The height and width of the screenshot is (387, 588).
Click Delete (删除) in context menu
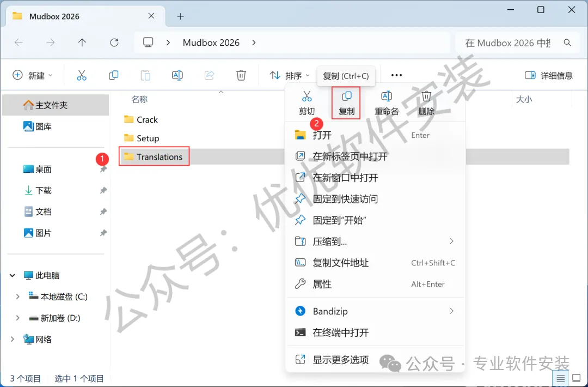point(426,103)
